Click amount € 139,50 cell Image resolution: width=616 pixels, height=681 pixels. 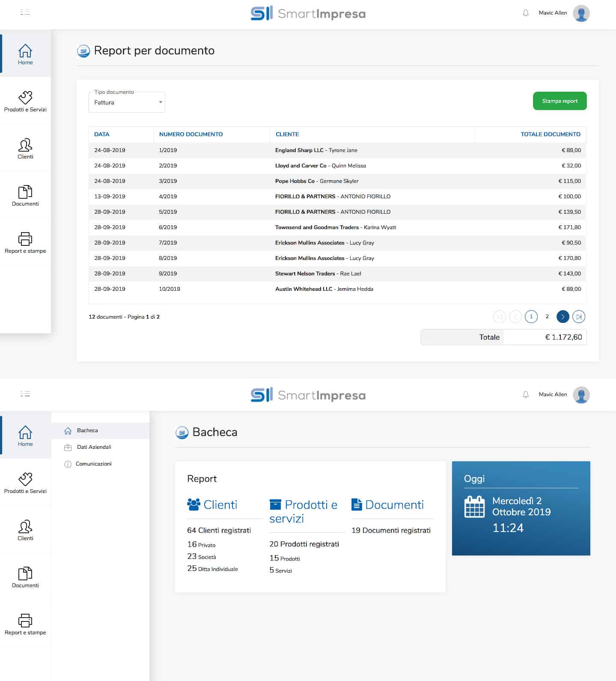tap(569, 212)
